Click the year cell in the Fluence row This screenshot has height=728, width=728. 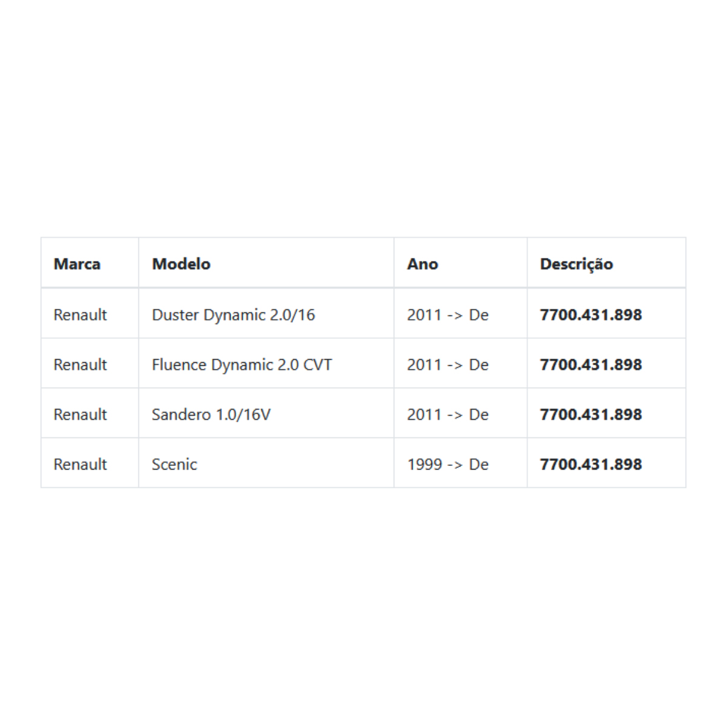click(460, 364)
